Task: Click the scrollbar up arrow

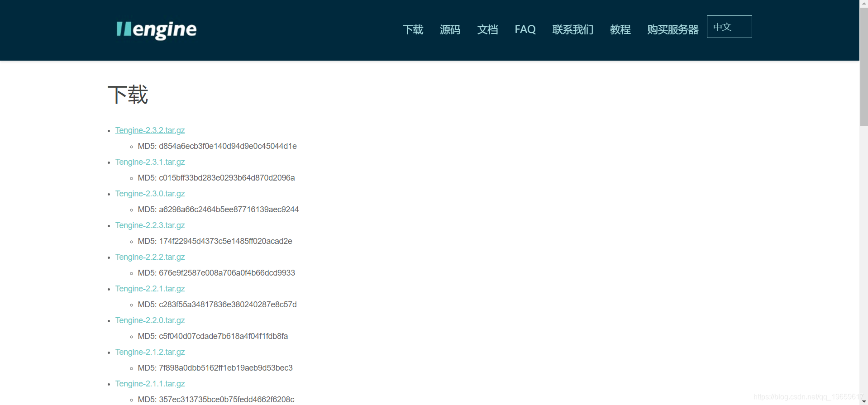Action: click(x=864, y=3)
